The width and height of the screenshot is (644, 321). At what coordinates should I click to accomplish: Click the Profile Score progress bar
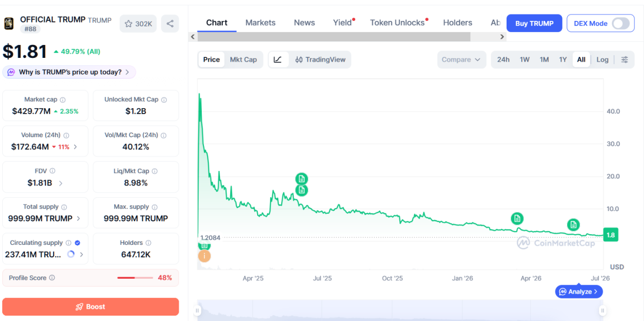(135, 278)
